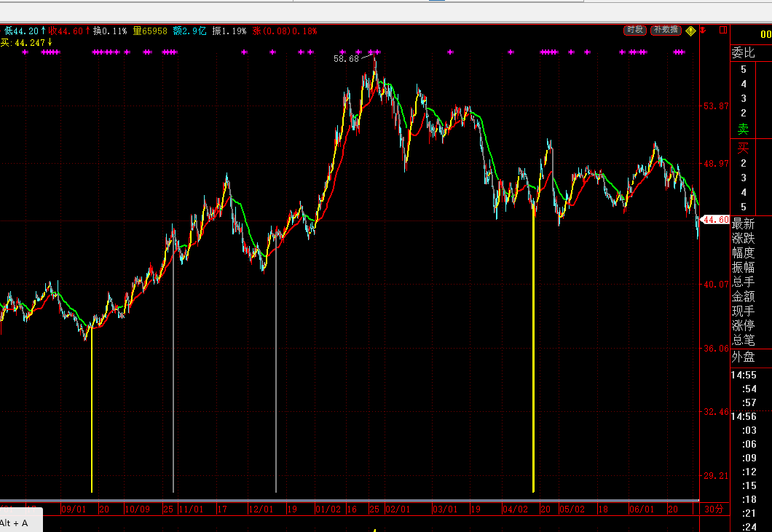Image resolution: width=772 pixels, height=532 pixels.
Task: Click the red 买 buy label
Action: 743,148
